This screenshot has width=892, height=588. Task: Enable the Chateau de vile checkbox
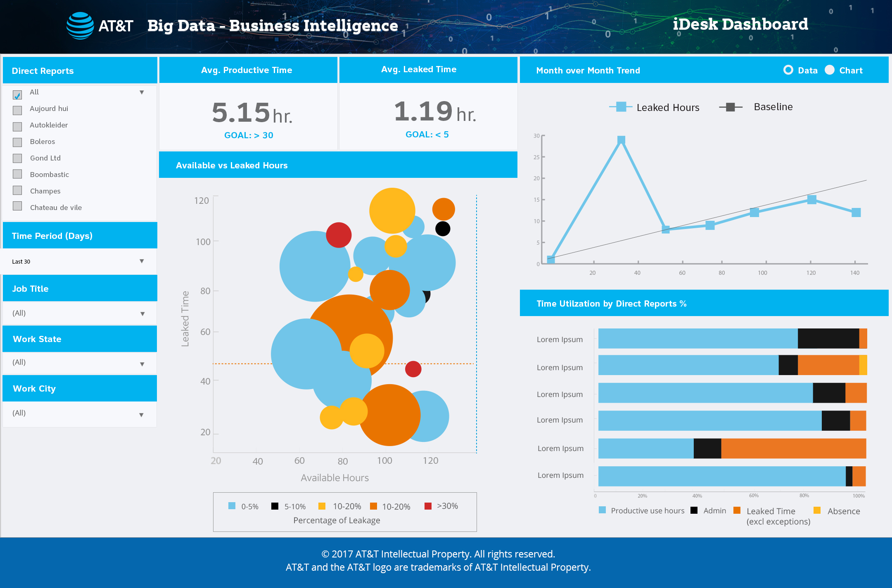(17, 206)
